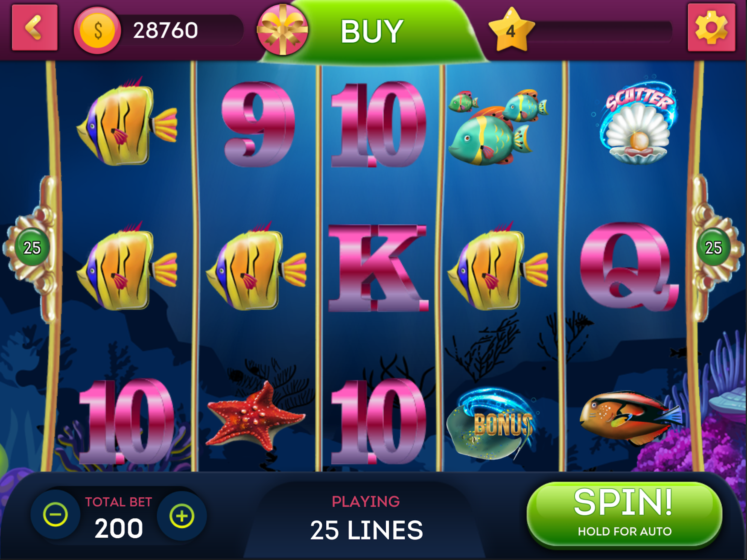Decrease total bet with minus button
Image resolution: width=747 pixels, height=560 pixels.
(56, 514)
